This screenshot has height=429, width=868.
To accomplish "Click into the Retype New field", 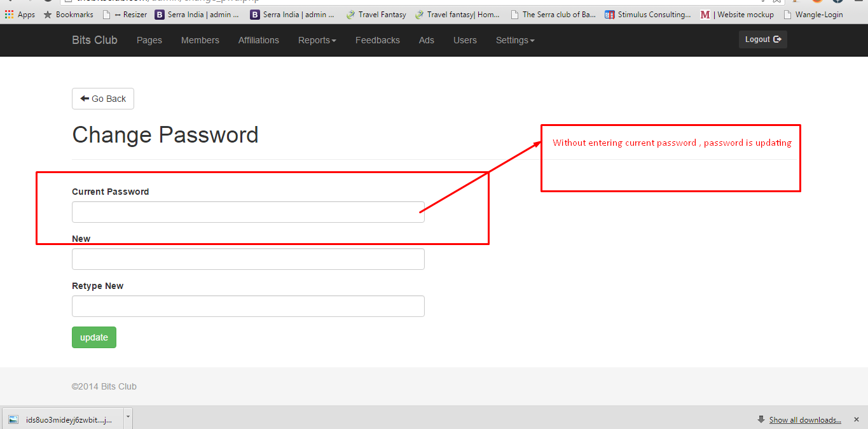I will [x=248, y=306].
